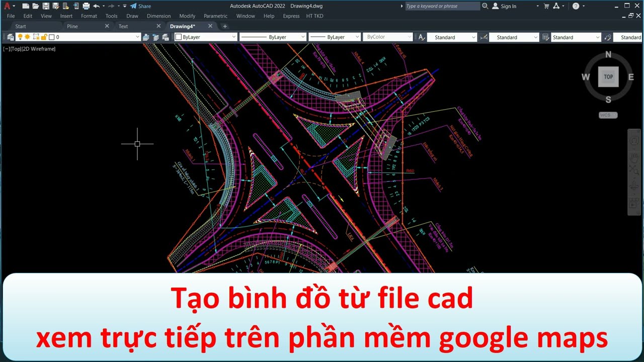Expand the Quick Access Toolbar customize arrow
The width and height of the screenshot is (644, 362).
tap(125, 6)
